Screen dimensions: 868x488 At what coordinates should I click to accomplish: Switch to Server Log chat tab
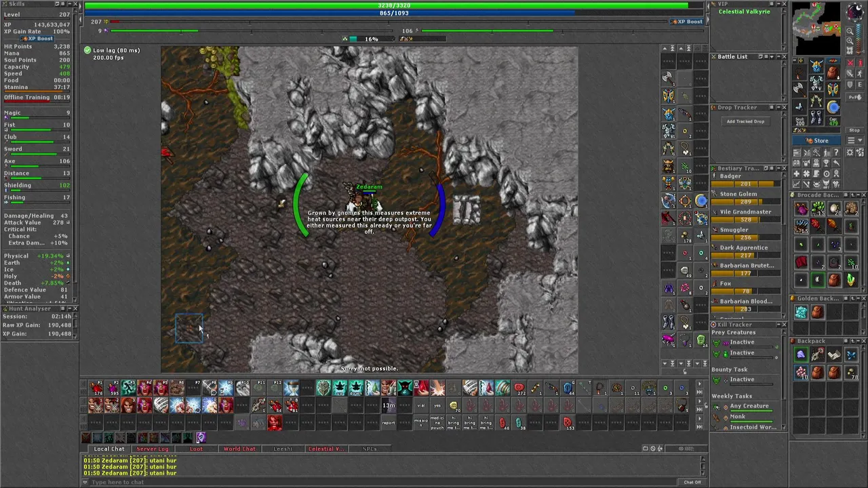(x=153, y=449)
